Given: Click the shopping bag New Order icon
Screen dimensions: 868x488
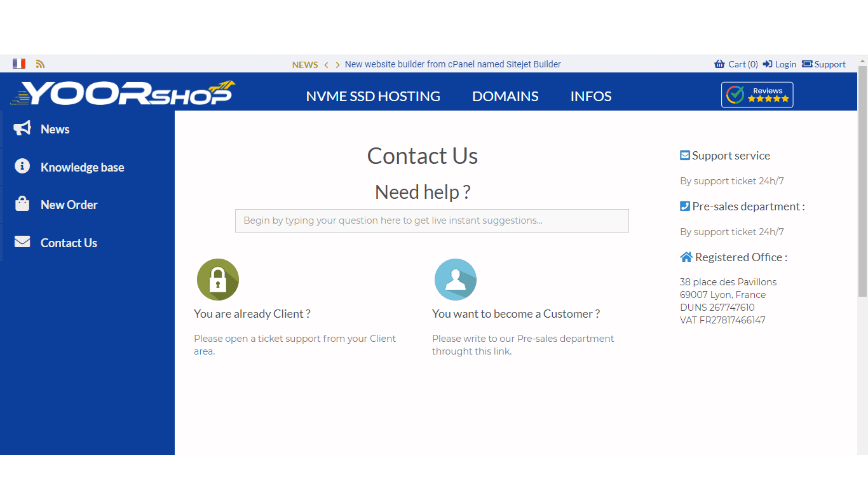Looking at the screenshot, I should tap(22, 204).
